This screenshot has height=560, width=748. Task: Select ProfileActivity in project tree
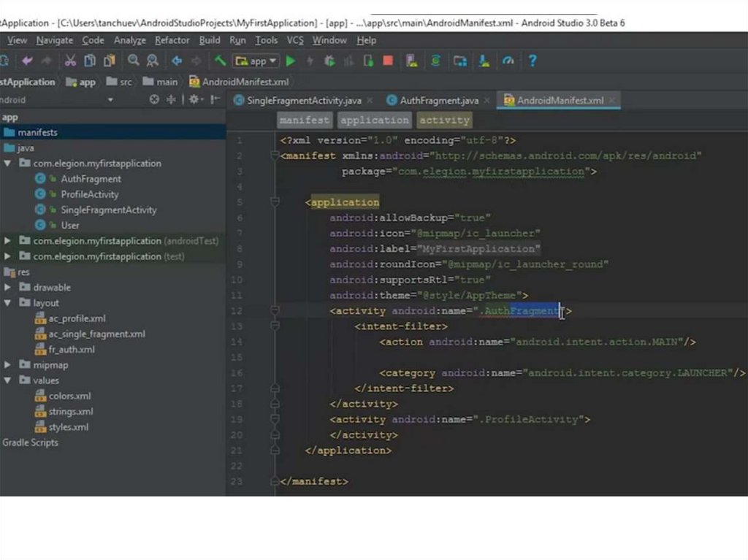pyautogui.click(x=89, y=194)
